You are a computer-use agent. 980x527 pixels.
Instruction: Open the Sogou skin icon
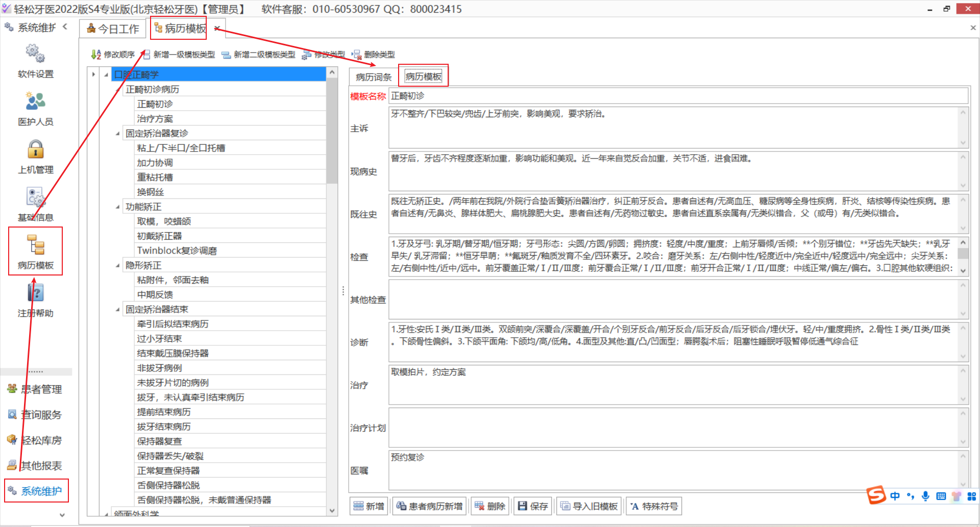click(x=957, y=496)
